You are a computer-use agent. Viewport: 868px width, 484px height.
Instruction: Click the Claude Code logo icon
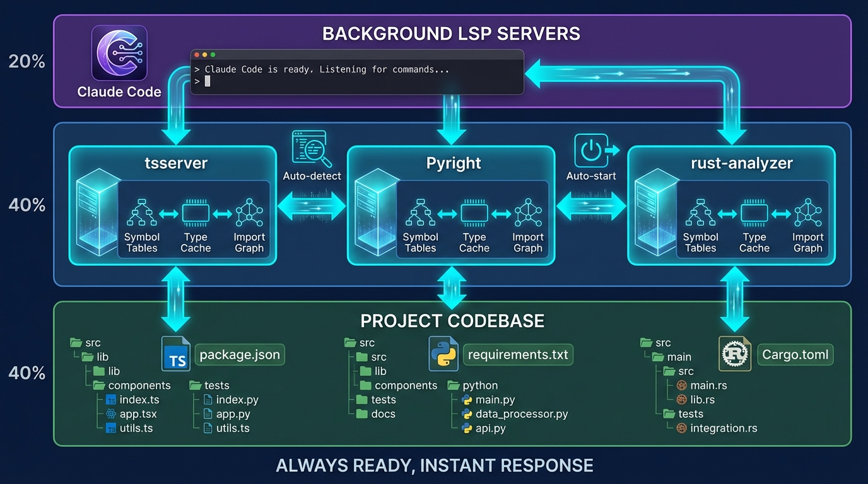pyautogui.click(x=119, y=52)
